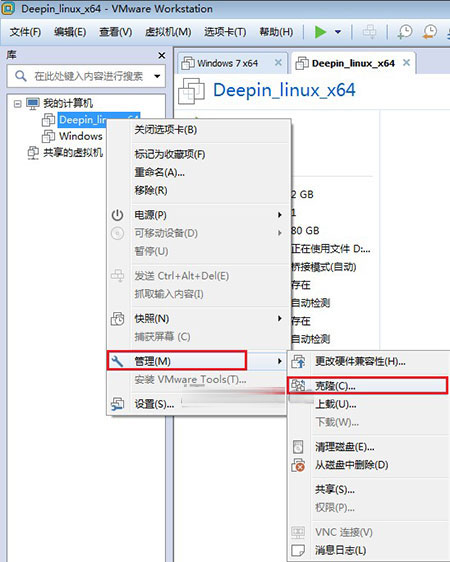Click the VMware Workstation title bar app icon
Screen dimensions: 450x562
click(8, 8)
